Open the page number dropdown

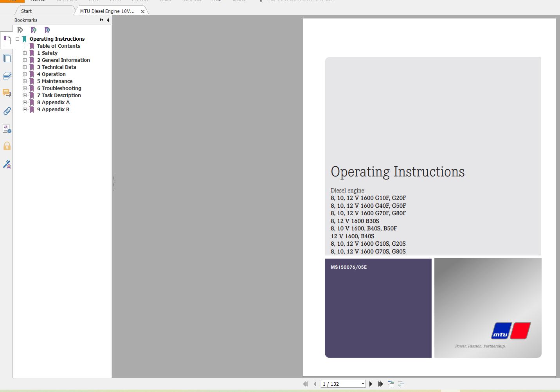click(363, 384)
